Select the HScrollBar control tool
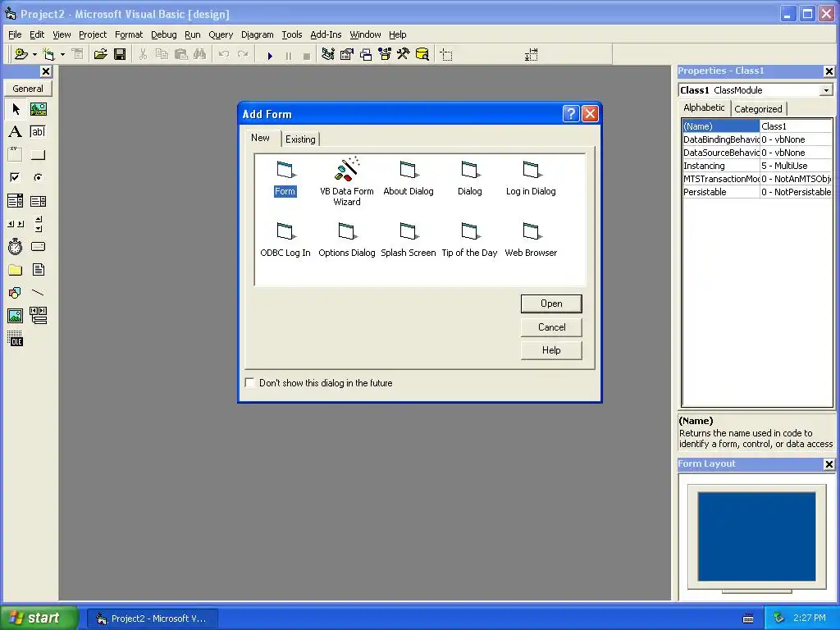The width and height of the screenshot is (840, 630). pyautogui.click(x=15, y=224)
